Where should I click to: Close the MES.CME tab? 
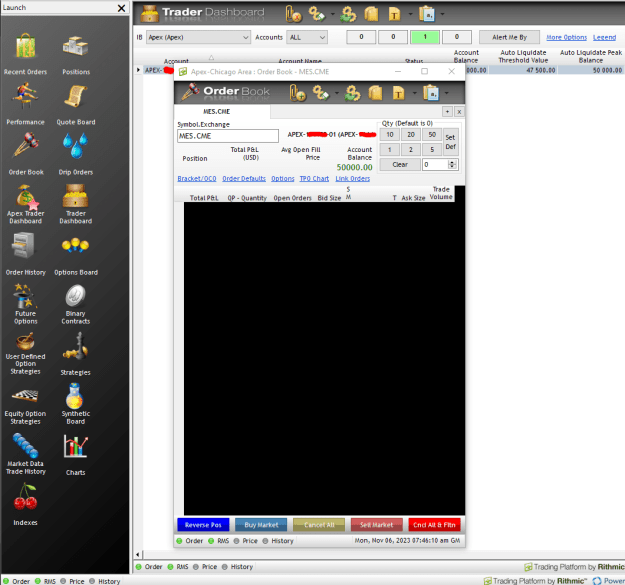coord(459,112)
